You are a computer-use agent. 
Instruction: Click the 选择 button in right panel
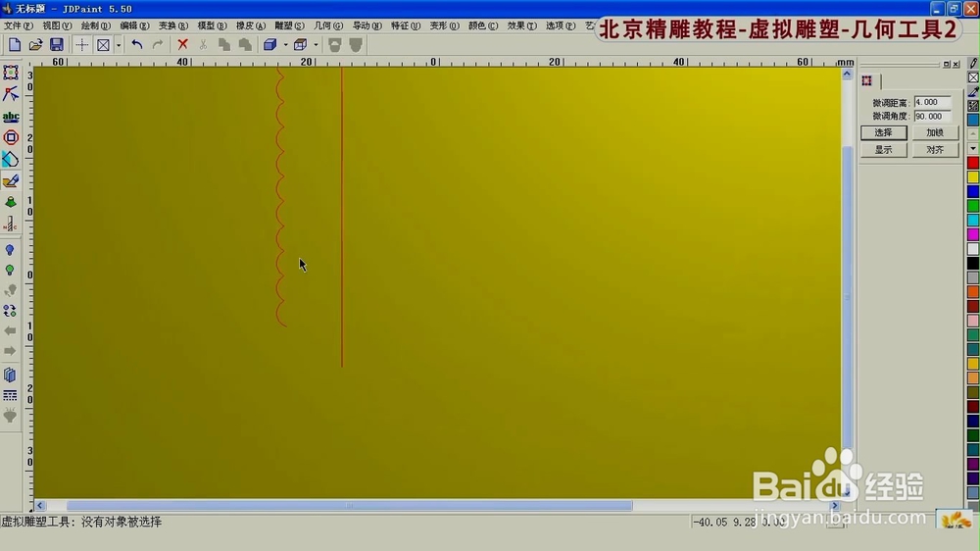[x=884, y=132]
